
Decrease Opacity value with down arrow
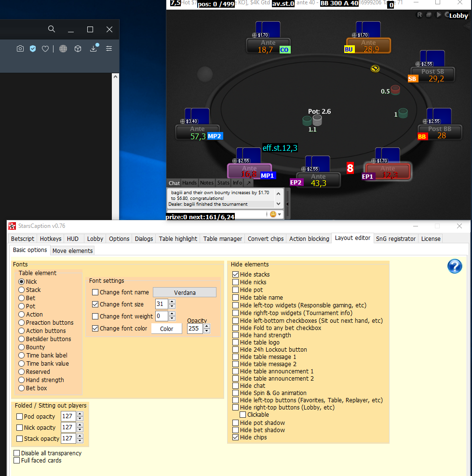coord(207,331)
